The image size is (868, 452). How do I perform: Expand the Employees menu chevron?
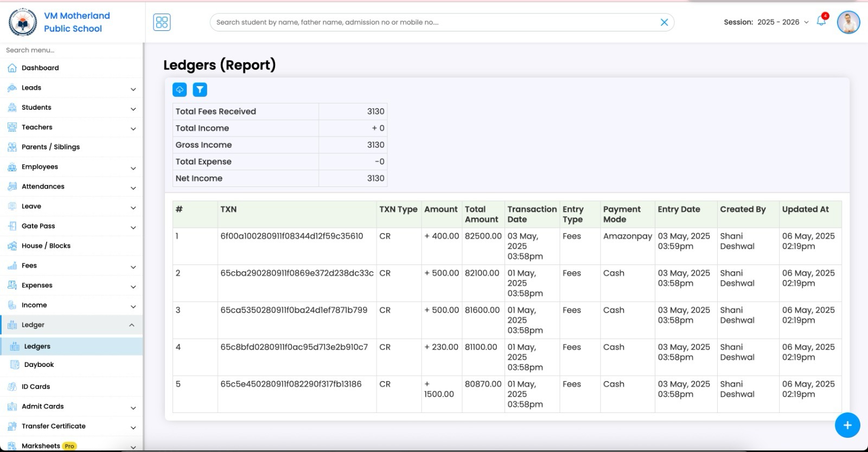pos(133,168)
